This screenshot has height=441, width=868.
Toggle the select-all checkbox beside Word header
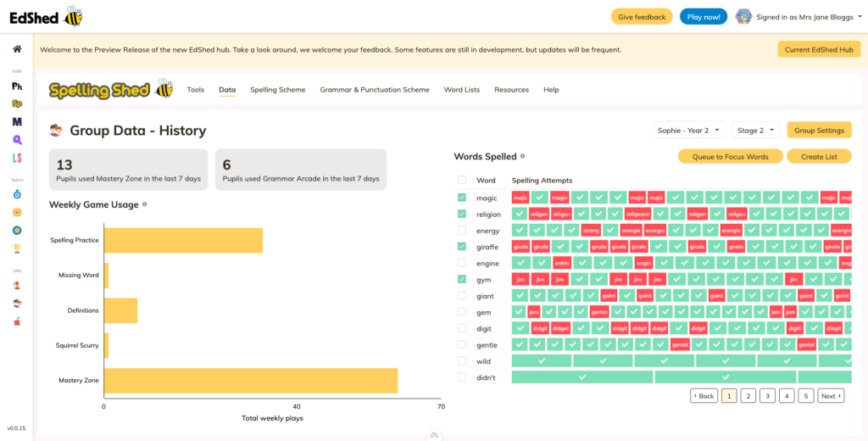(x=461, y=180)
